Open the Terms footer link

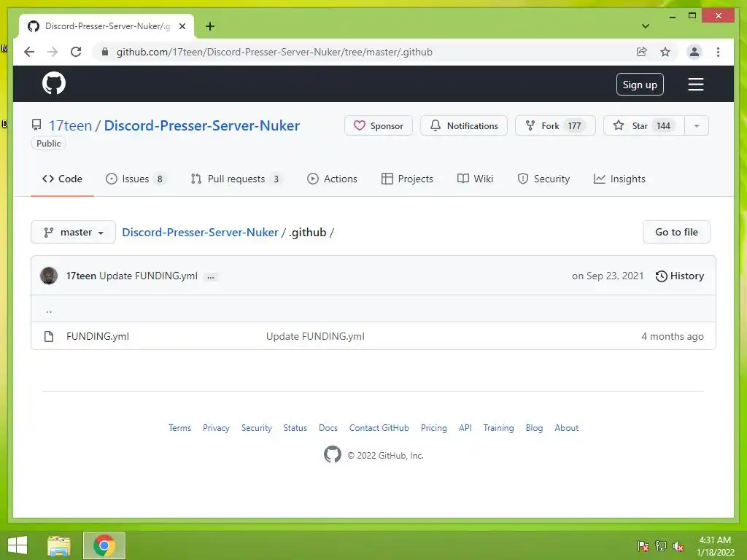(179, 427)
